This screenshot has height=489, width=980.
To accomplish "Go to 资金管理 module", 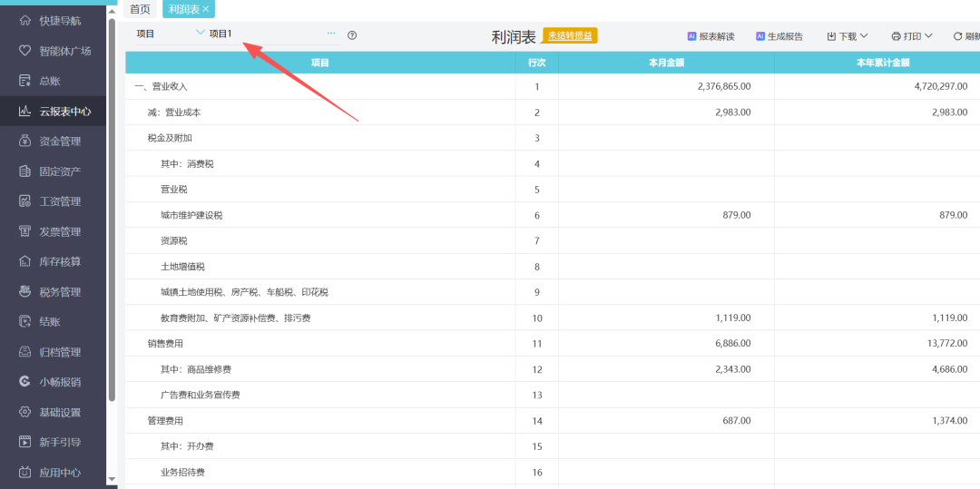I will coord(60,142).
